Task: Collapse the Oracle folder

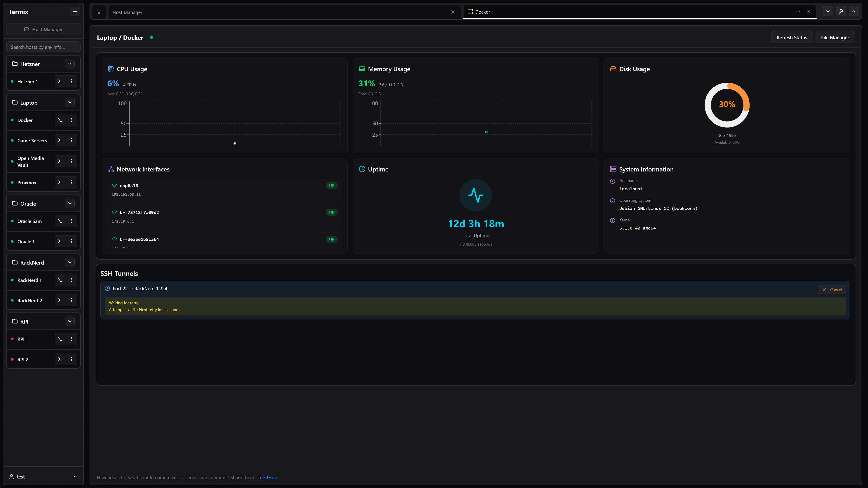Action: click(x=70, y=203)
